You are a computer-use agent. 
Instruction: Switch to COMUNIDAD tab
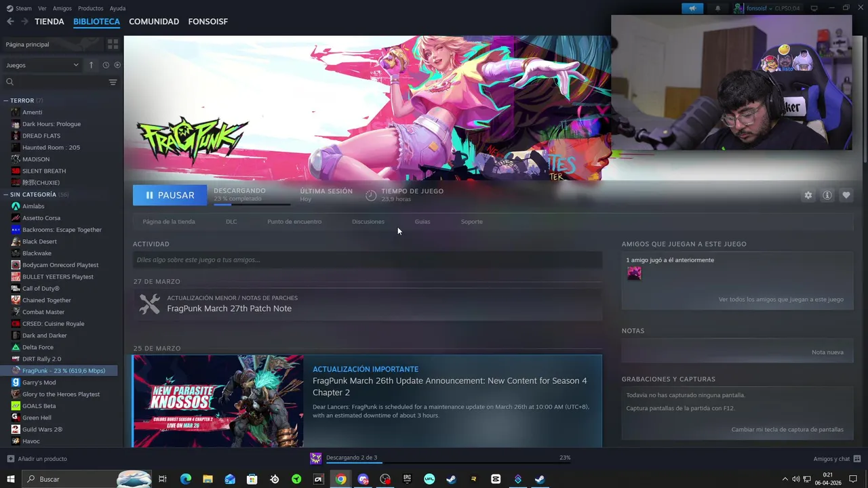154,22
